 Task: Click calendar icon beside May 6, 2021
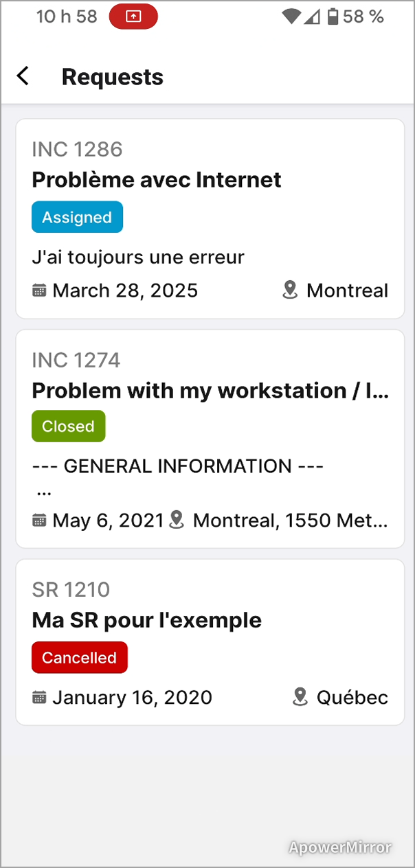40,520
